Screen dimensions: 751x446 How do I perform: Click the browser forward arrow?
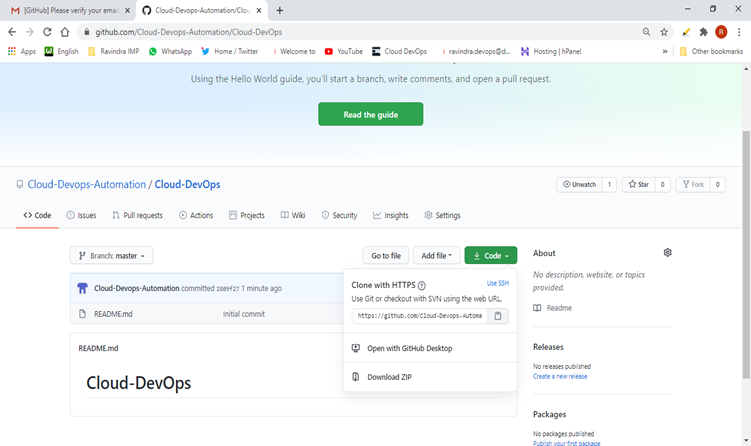(x=30, y=32)
